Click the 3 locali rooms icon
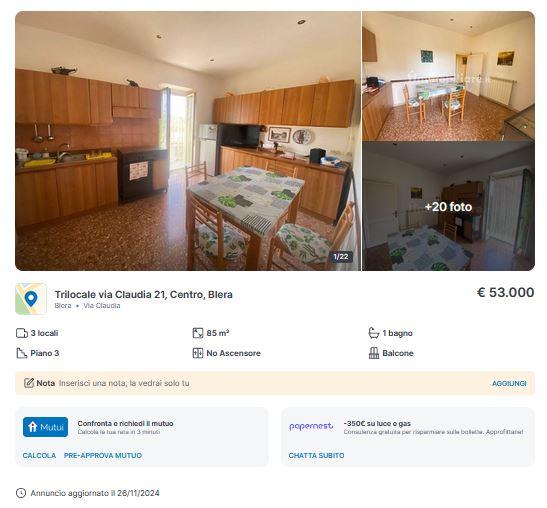 (x=22, y=333)
